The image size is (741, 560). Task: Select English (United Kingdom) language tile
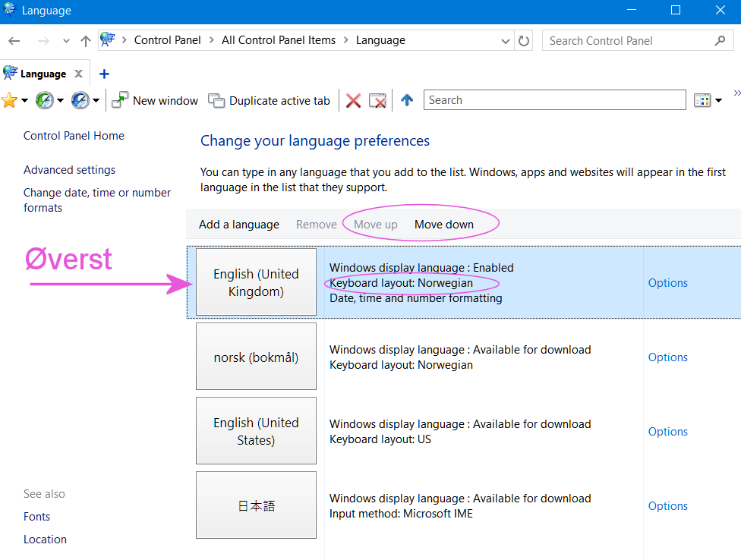click(256, 282)
